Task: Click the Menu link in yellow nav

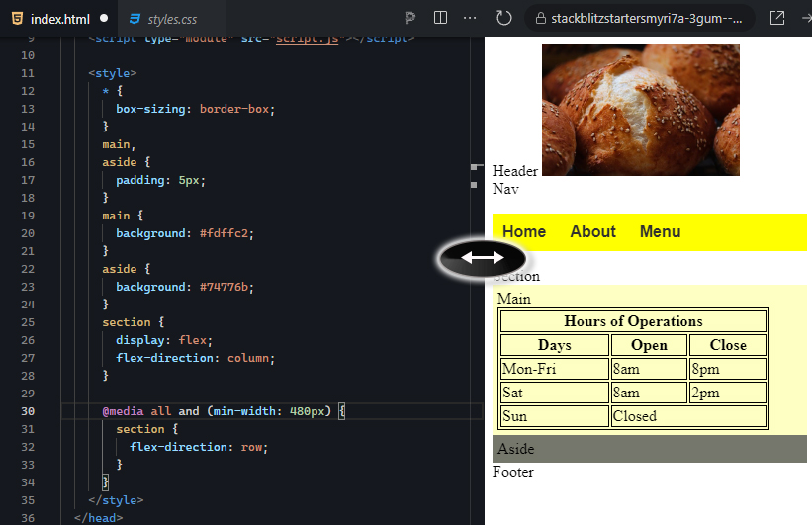Action: [x=660, y=232]
